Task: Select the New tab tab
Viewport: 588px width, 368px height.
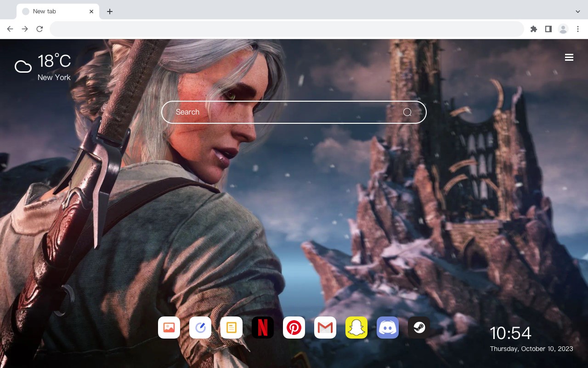Action: coord(58,11)
